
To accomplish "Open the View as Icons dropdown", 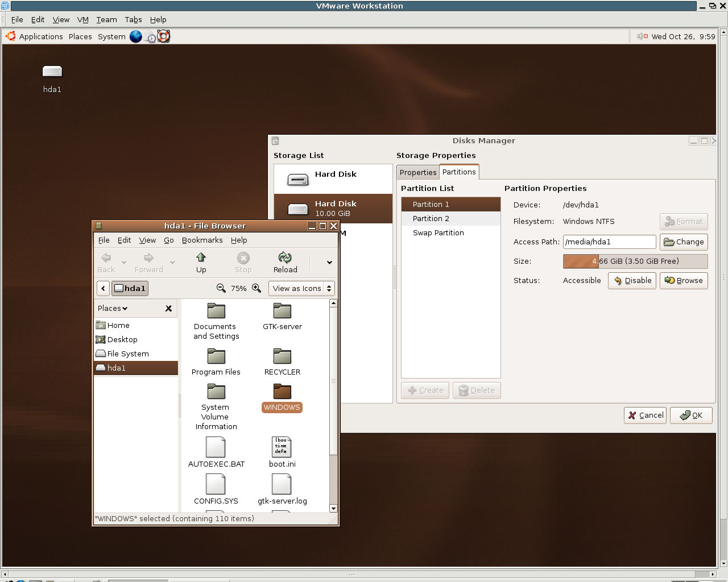I will [301, 288].
